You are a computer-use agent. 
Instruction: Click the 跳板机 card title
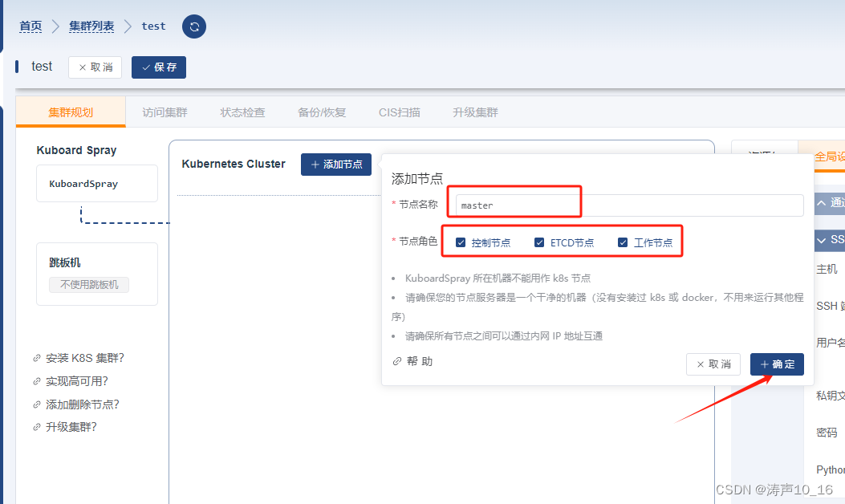[x=65, y=262]
